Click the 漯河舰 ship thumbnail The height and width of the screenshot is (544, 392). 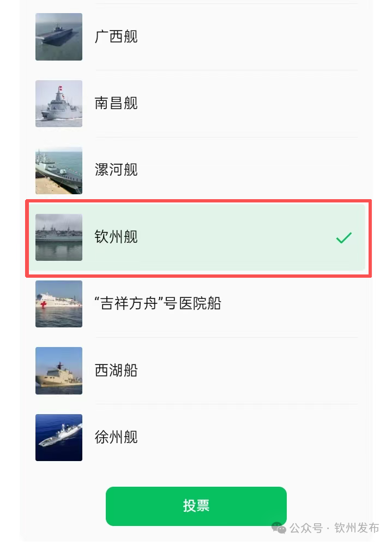click(59, 170)
